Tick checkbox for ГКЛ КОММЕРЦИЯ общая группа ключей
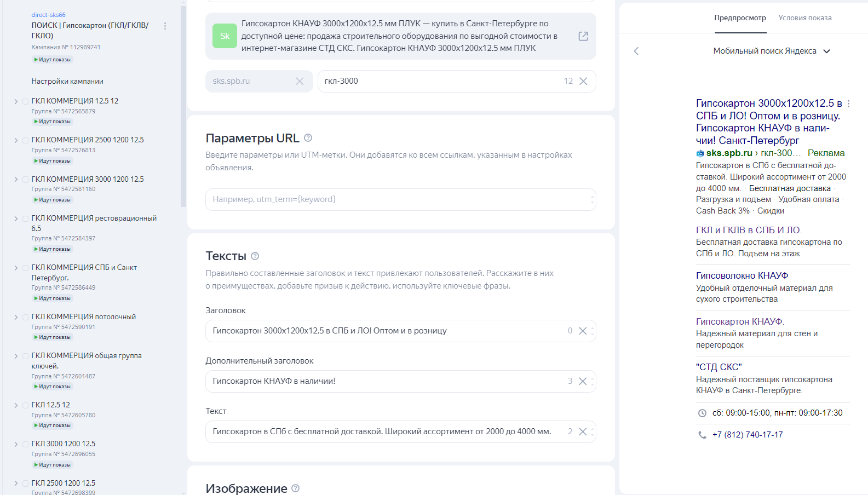The width and height of the screenshot is (868, 495). tap(25, 356)
